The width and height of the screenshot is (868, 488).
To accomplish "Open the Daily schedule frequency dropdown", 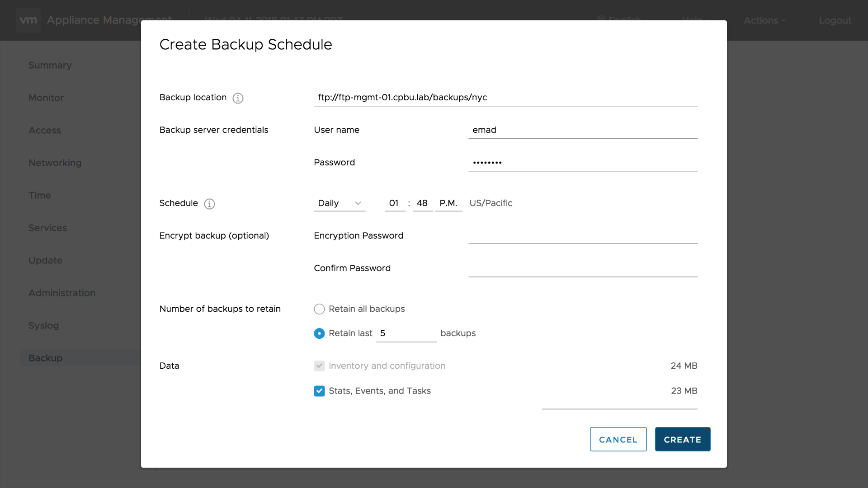I will pyautogui.click(x=339, y=203).
